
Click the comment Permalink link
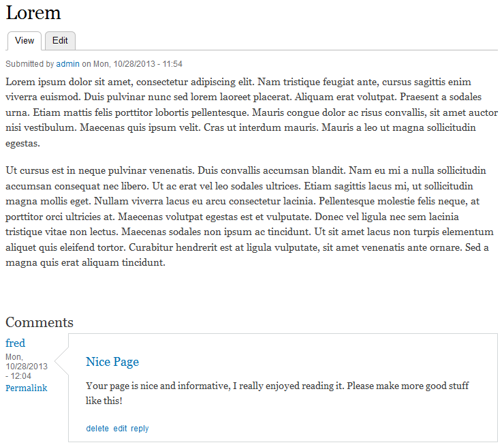click(27, 388)
